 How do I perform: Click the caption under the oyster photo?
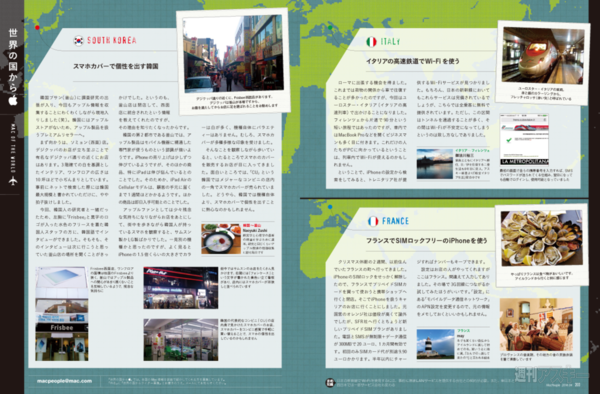click(541, 276)
